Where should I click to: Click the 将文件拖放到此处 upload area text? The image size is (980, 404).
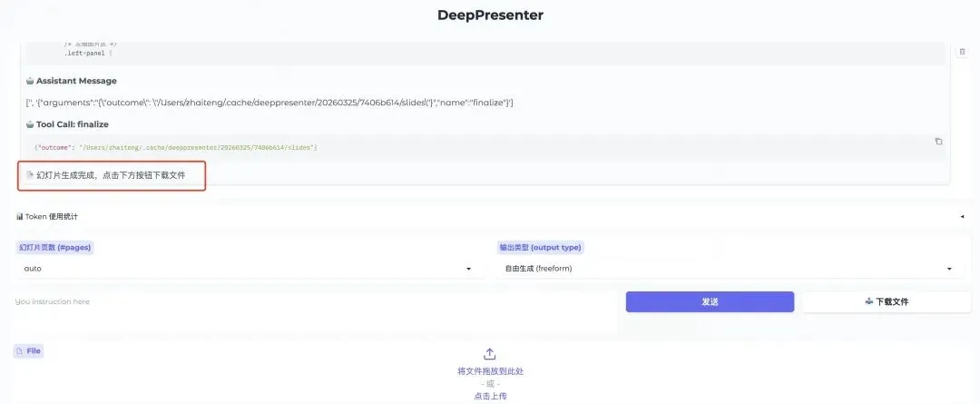point(490,371)
